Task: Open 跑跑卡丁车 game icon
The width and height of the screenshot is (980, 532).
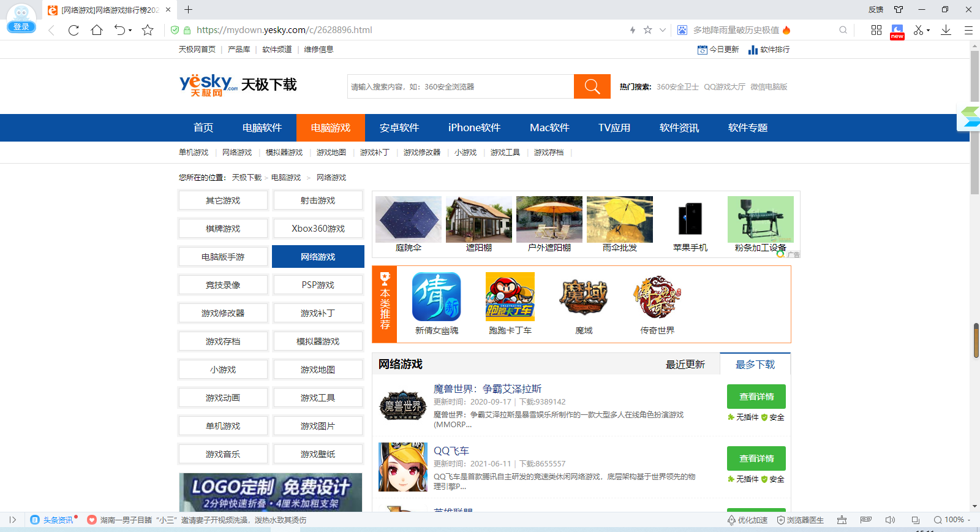Action: [510, 297]
